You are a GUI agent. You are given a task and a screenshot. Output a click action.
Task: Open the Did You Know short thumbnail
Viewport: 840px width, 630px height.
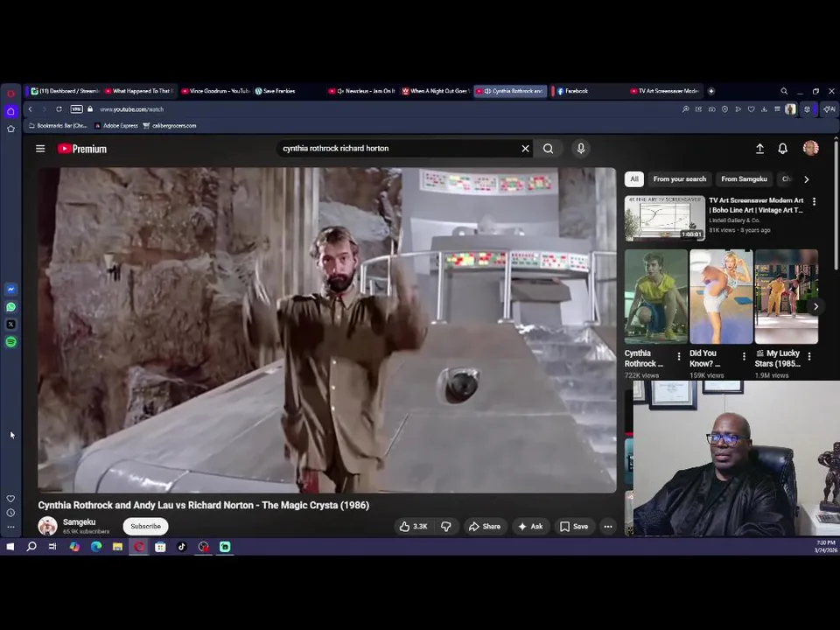click(721, 297)
